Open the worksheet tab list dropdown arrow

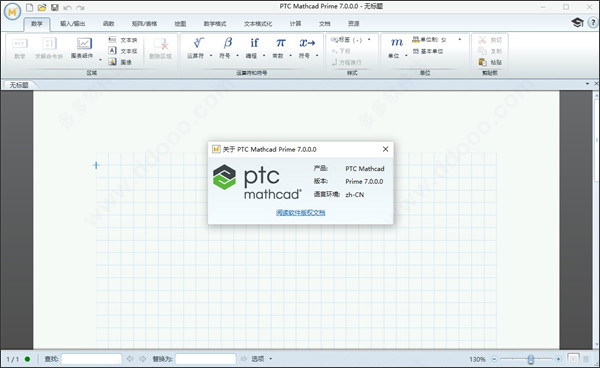(x=587, y=84)
